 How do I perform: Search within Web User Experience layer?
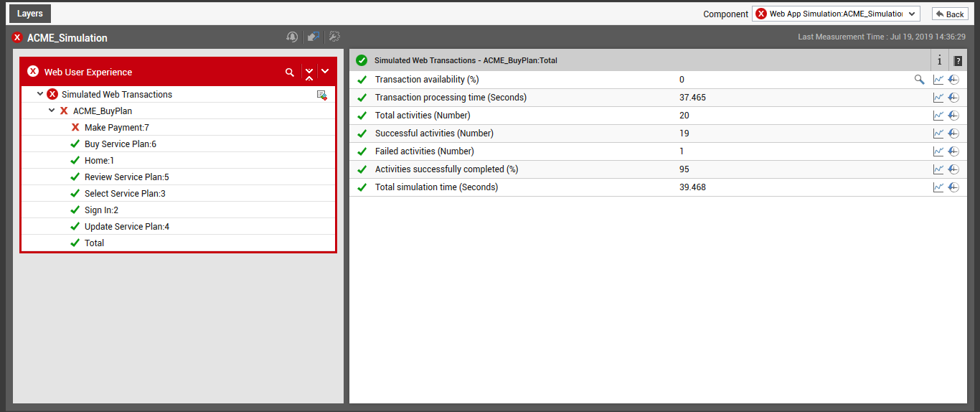(290, 72)
